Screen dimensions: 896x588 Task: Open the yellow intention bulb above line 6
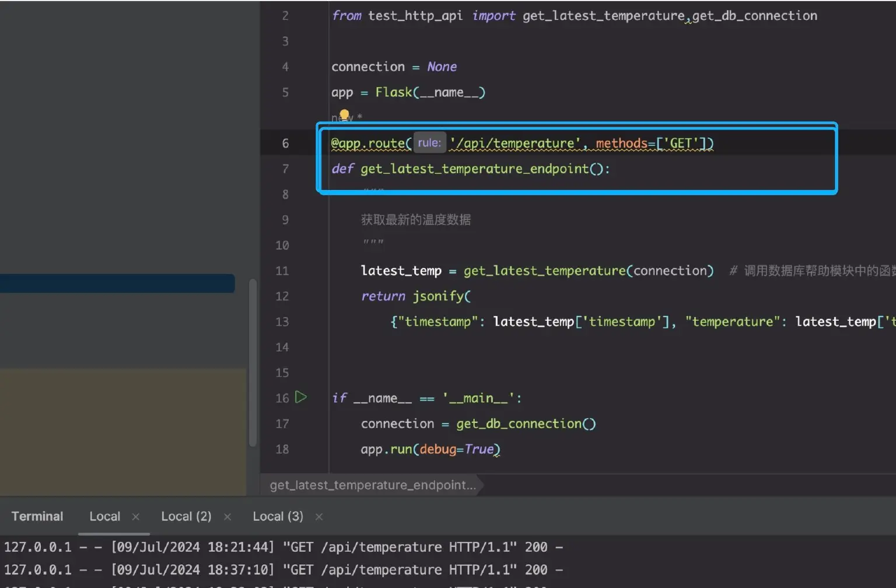pyautogui.click(x=344, y=114)
